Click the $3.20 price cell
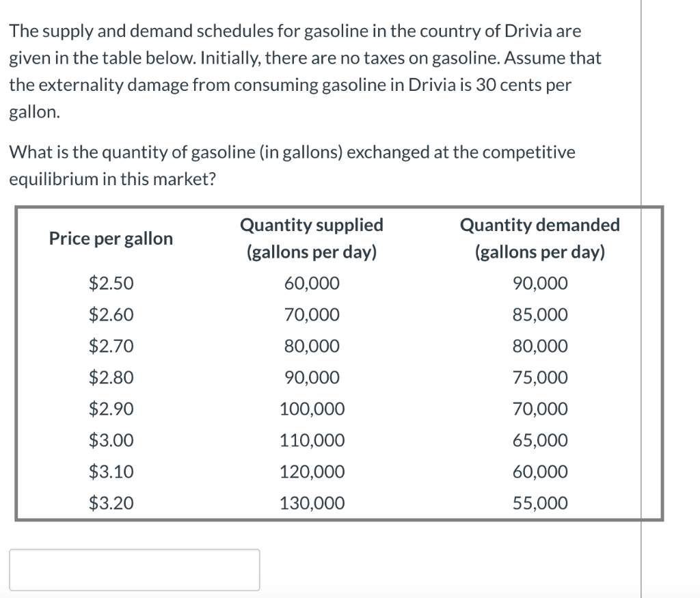 [111, 503]
